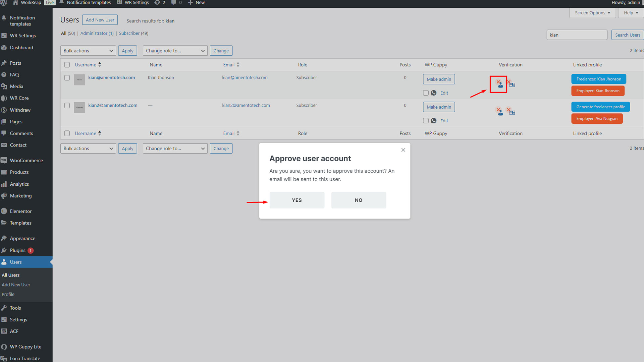
Task: Click WhatsApp icon in Kian Jhonson's row
Action: [x=434, y=93]
